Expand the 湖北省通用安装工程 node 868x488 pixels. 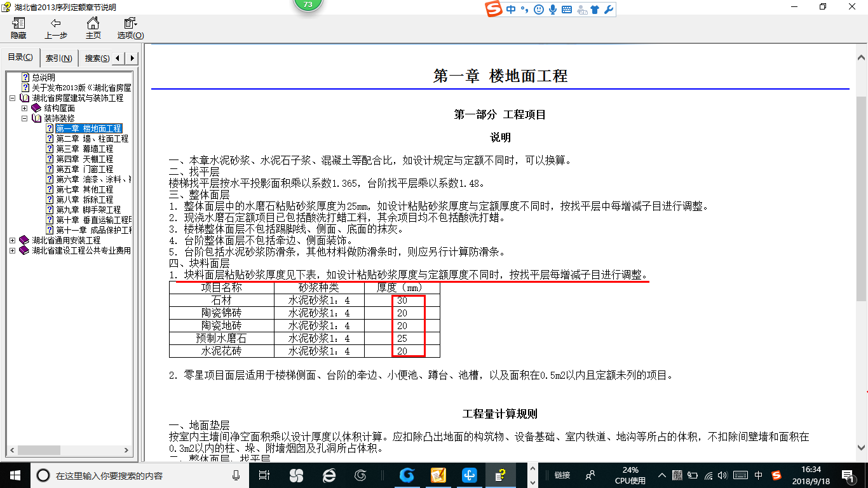tap(13, 241)
